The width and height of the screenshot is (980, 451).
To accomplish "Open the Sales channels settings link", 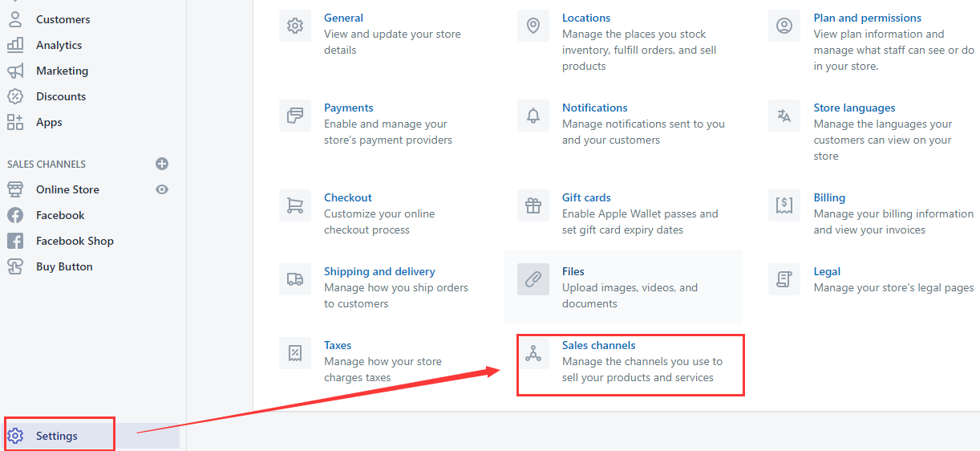I will (x=598, y=345).
